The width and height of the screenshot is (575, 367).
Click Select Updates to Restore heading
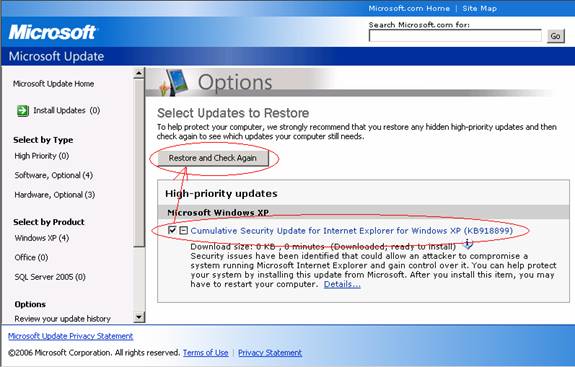point(233,113)
